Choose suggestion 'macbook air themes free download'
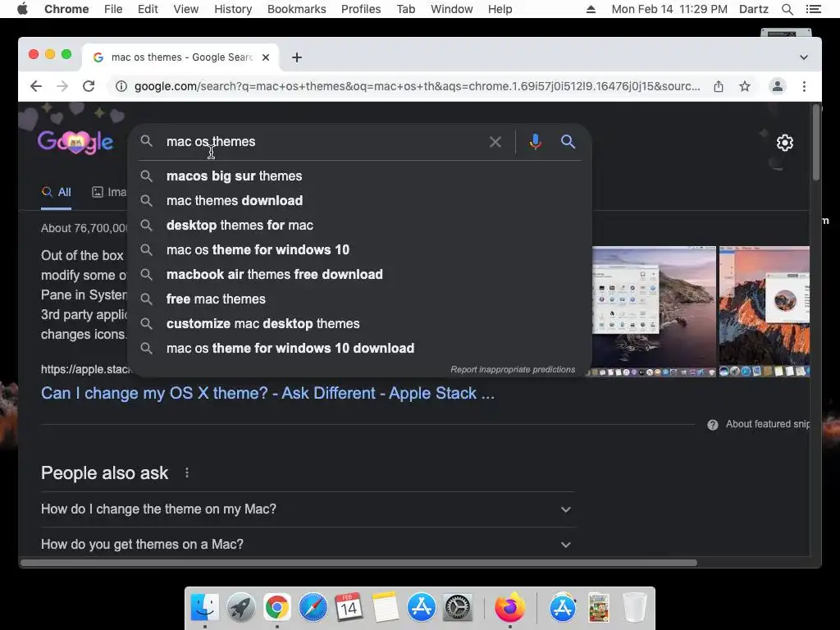Viewport: 840px width, 630px height. pyautogui.click(x=359, y=274)
